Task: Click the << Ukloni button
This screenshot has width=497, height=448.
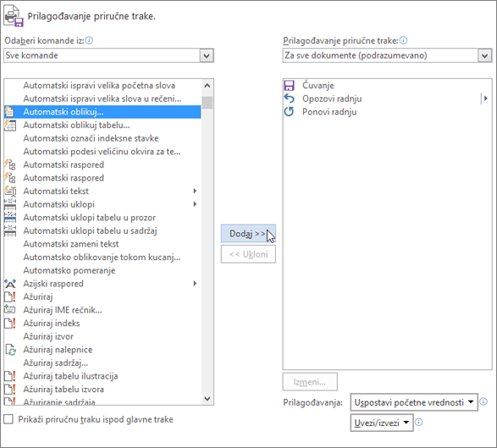Action: pos(248,254)
